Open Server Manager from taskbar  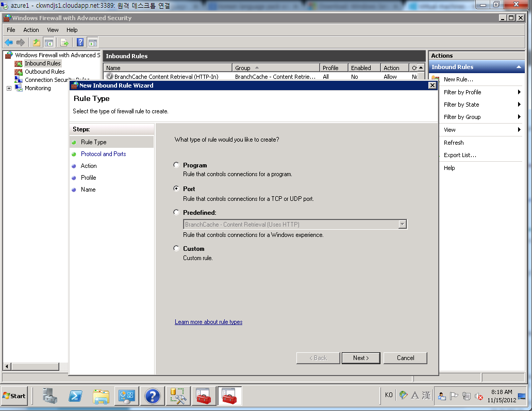coord(50,396)
